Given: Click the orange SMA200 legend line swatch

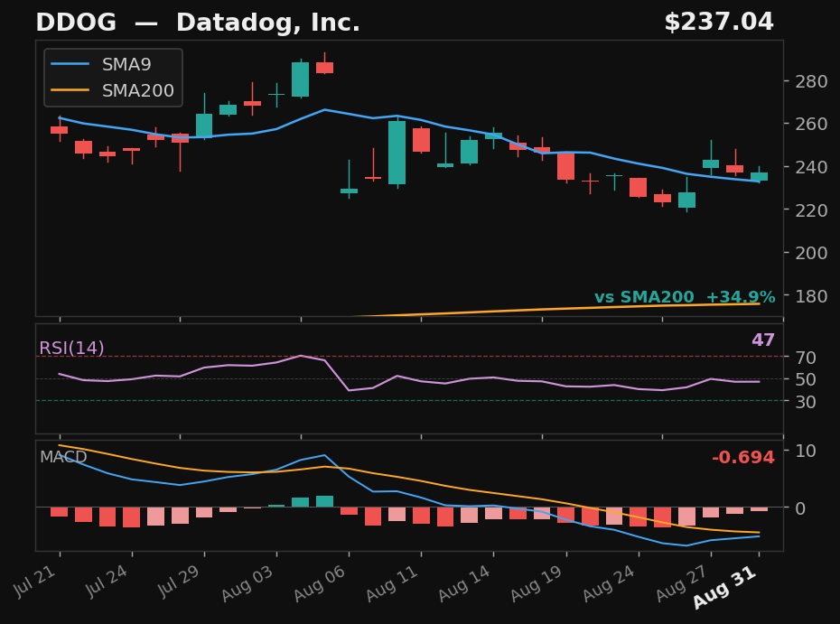Looking at the screenshot, I should (70, 90).
